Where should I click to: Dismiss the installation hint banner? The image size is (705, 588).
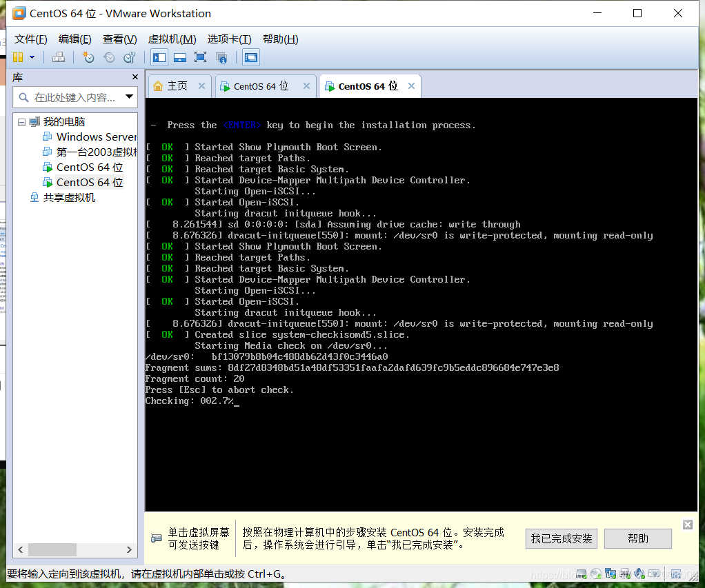[x=687, y=524]
